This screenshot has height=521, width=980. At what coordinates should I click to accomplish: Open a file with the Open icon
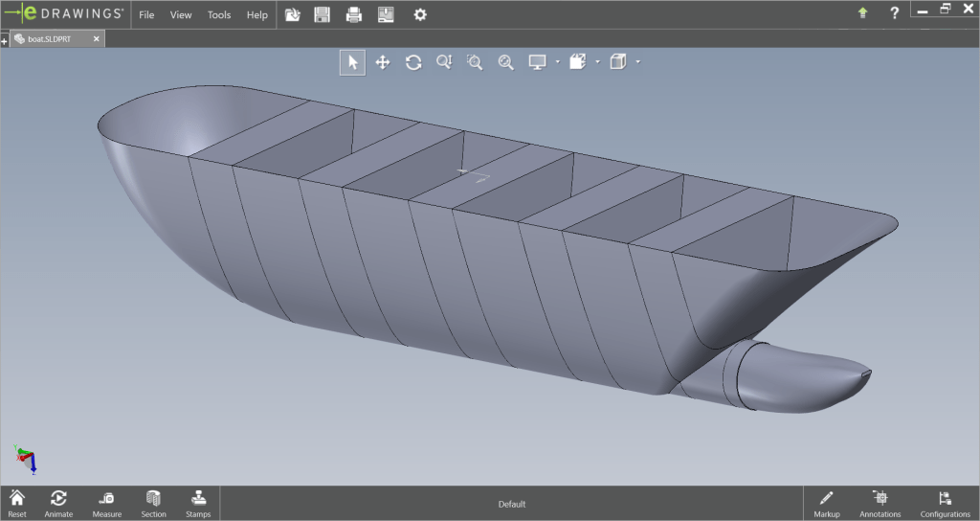[x=293, y=14]
